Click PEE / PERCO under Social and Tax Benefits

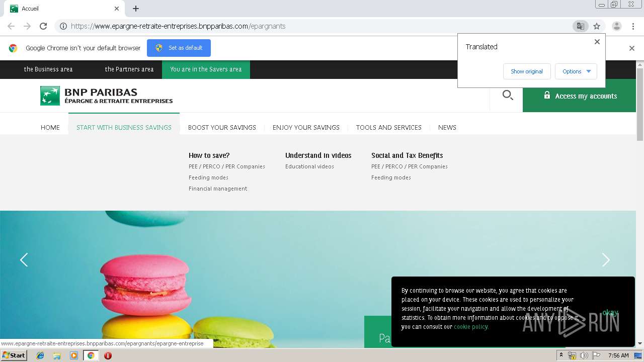pos(410,166)
